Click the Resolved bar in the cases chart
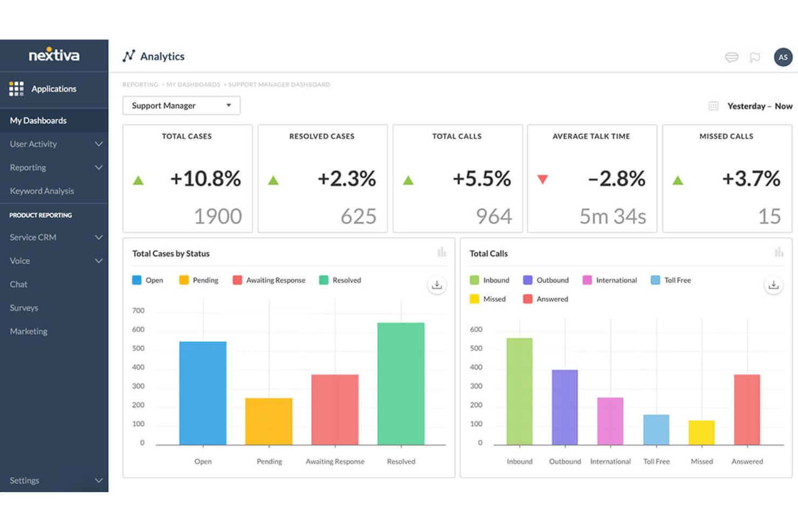 pos(401,383)
